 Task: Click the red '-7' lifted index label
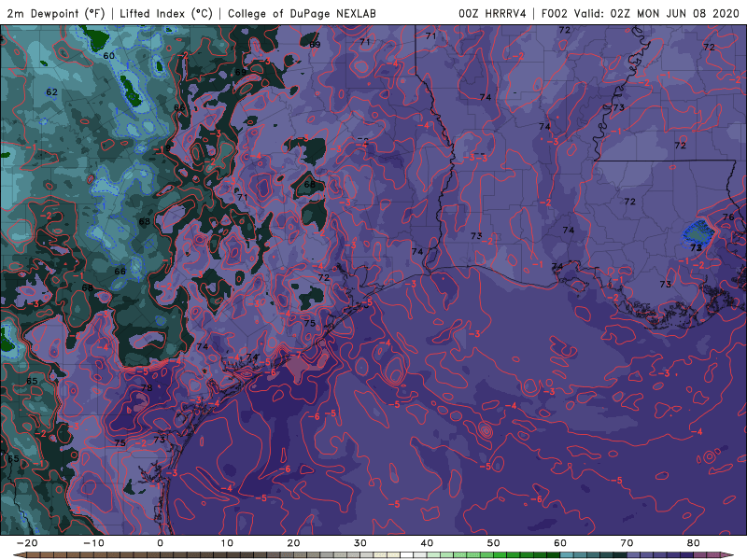297,355
